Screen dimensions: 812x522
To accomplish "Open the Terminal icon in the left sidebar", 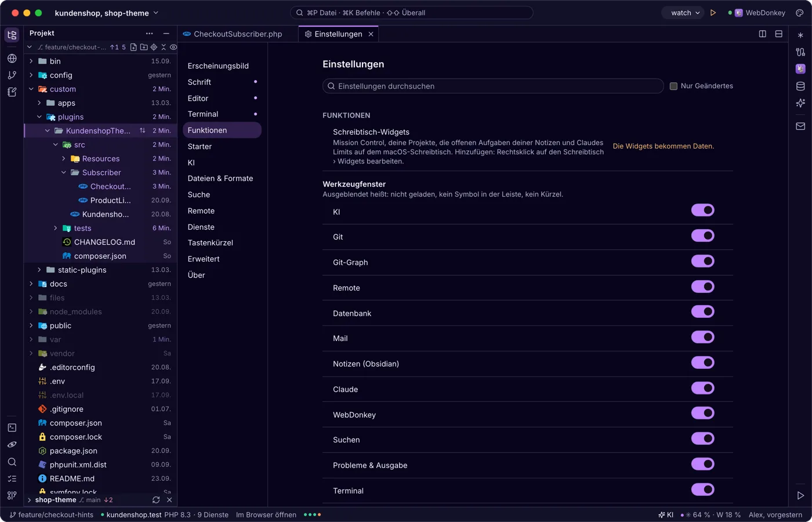I will (x=12, y=428).
